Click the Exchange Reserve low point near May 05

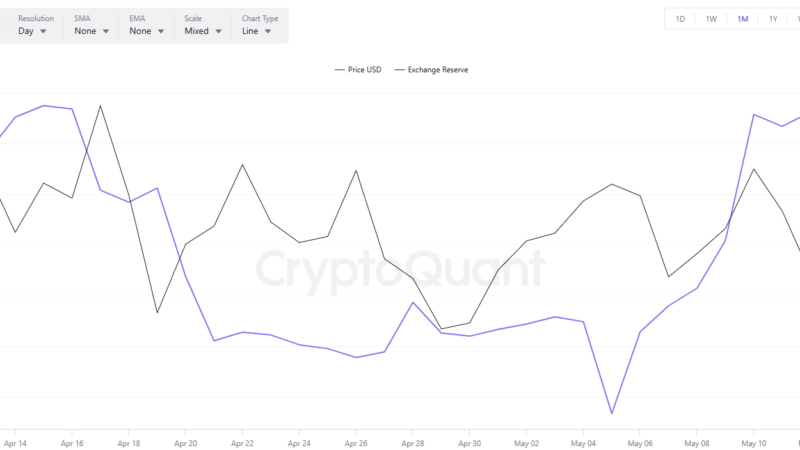tap(611, 413)
